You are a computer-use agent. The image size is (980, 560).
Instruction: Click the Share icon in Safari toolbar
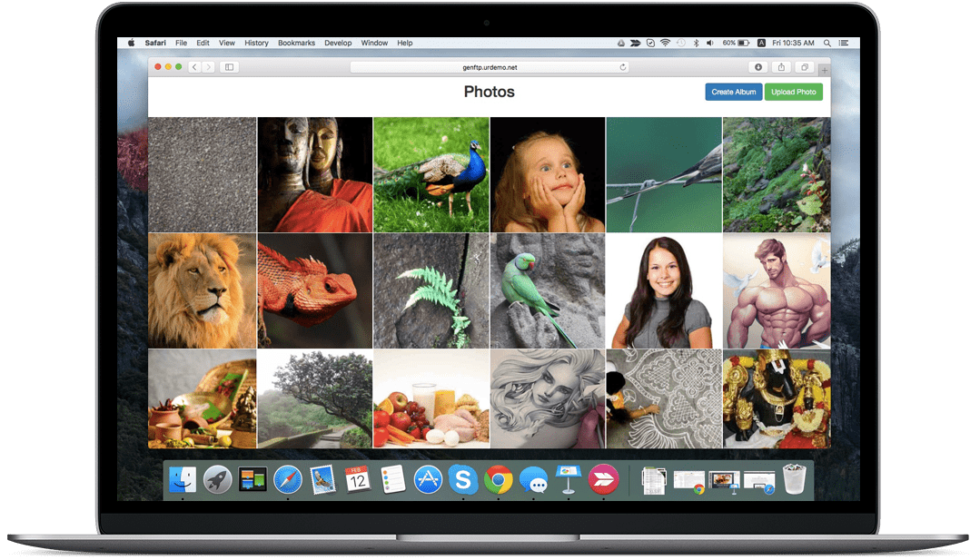click(781, 67)
